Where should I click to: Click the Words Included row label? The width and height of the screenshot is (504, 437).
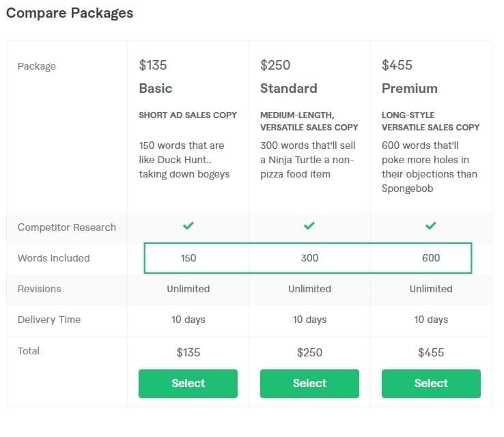[54, 258]
